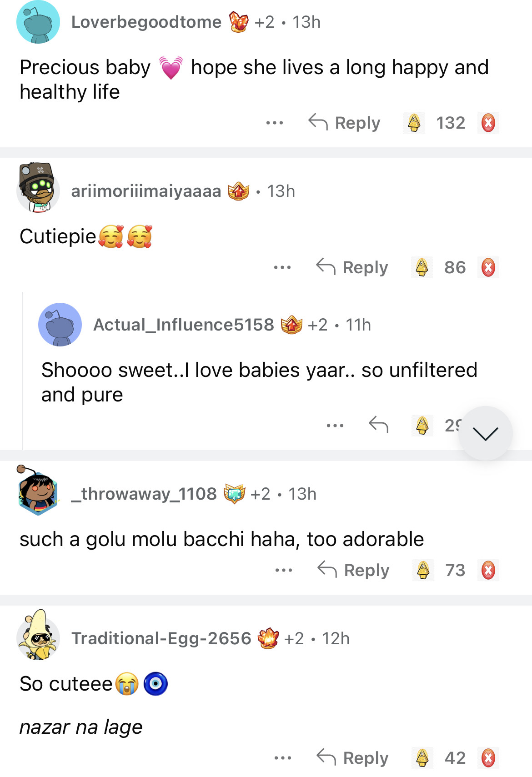The image size is (532, 777).
Task: Jump to next comment with floating chevron
Action: [485, 433]
